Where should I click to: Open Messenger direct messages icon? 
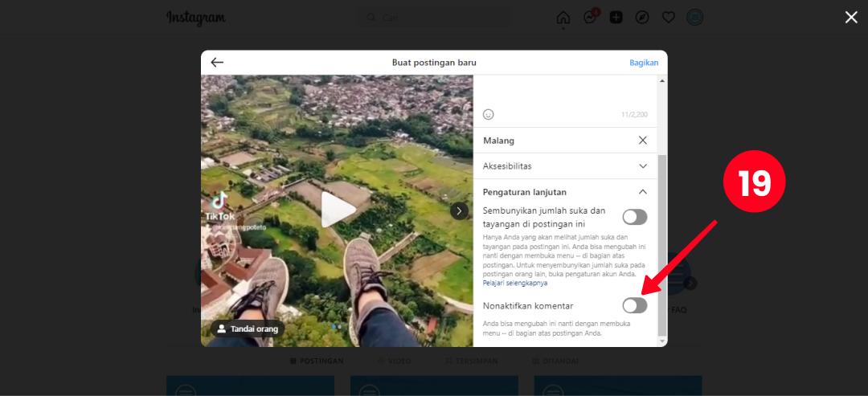[590, 18]
